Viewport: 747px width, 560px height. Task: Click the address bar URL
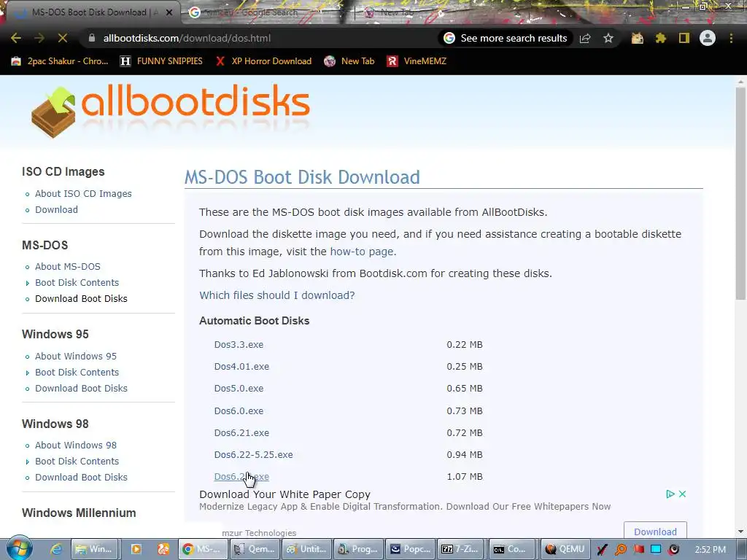coord(187,38)
